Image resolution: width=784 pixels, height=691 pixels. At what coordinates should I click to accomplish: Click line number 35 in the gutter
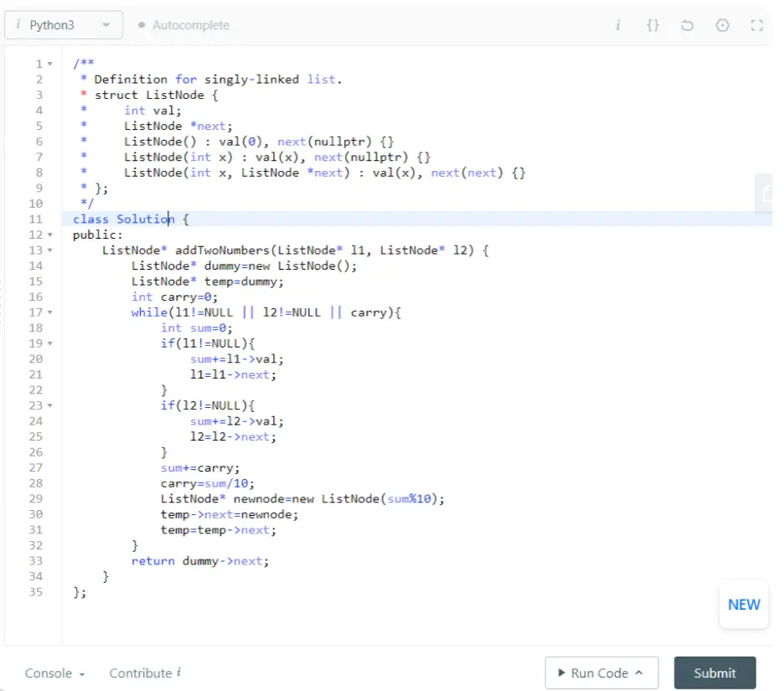(x=35, y=592)
